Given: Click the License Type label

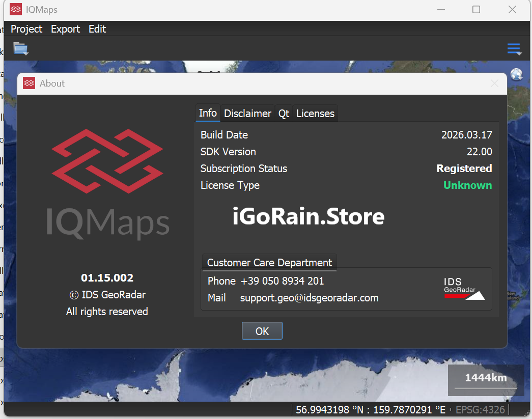Looking at the screenshot, I should tap(230, 185).
